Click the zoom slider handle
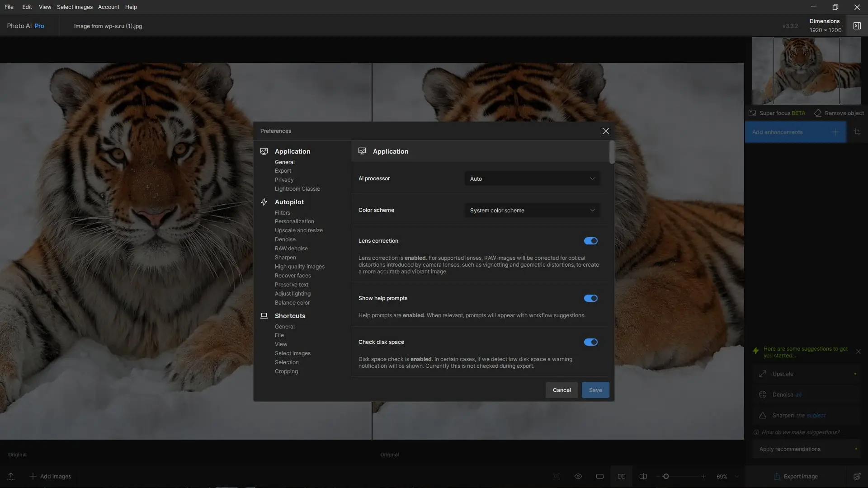The image size is (868, 488). (x=666, y=476)
